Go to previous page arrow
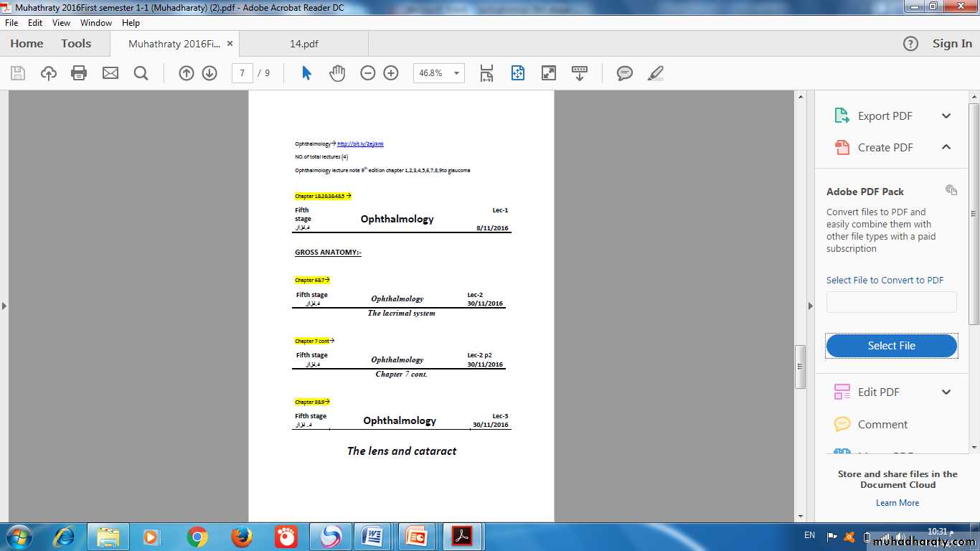The height and width of the screenshot is (551, 980). (187, 73)
